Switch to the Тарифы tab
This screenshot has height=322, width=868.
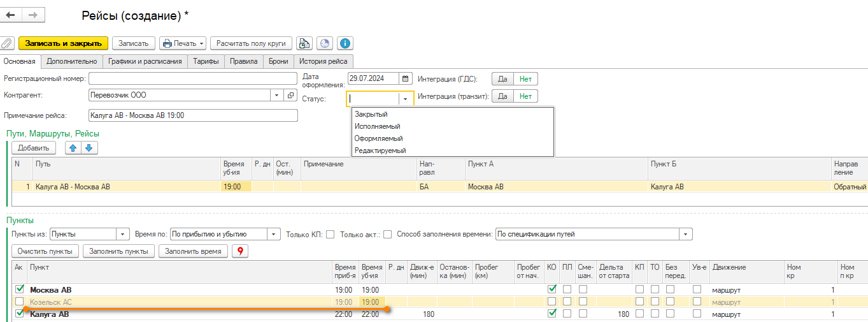tap(206, 61)
